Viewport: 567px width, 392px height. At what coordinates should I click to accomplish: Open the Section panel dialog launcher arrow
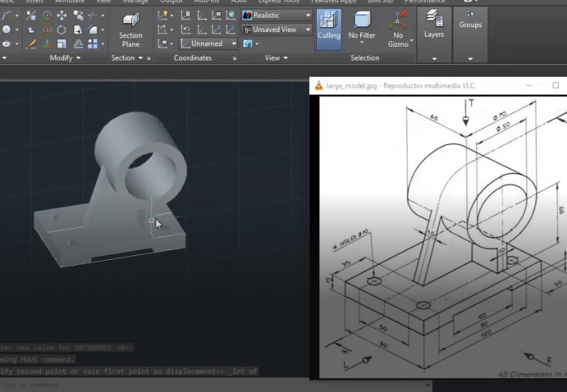[x=149, y=58]
